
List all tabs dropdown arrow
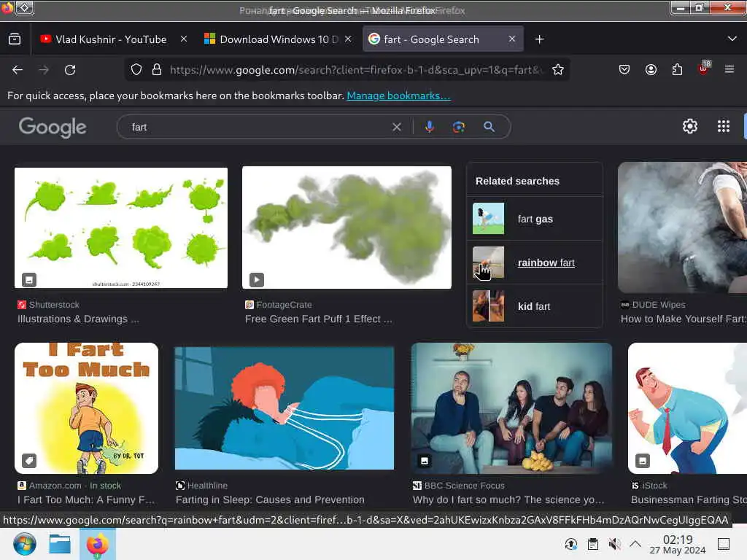[732, 39]
